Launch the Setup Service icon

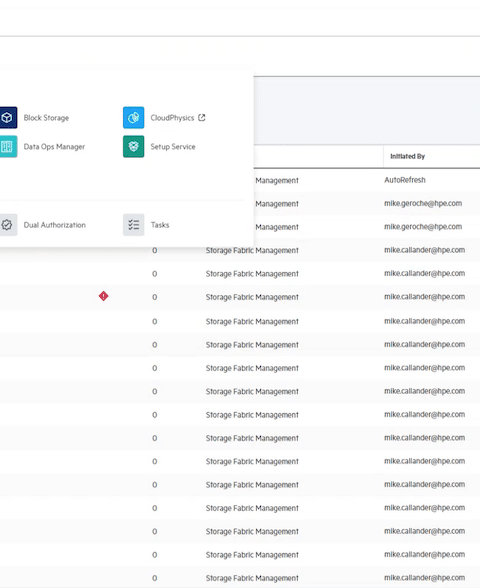(x=134, y=147)
